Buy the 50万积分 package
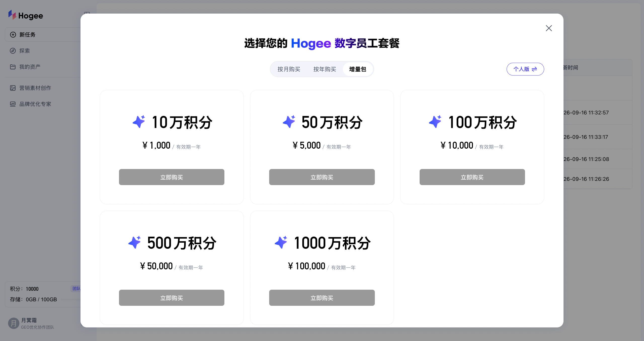 click(x=322, y=177)
